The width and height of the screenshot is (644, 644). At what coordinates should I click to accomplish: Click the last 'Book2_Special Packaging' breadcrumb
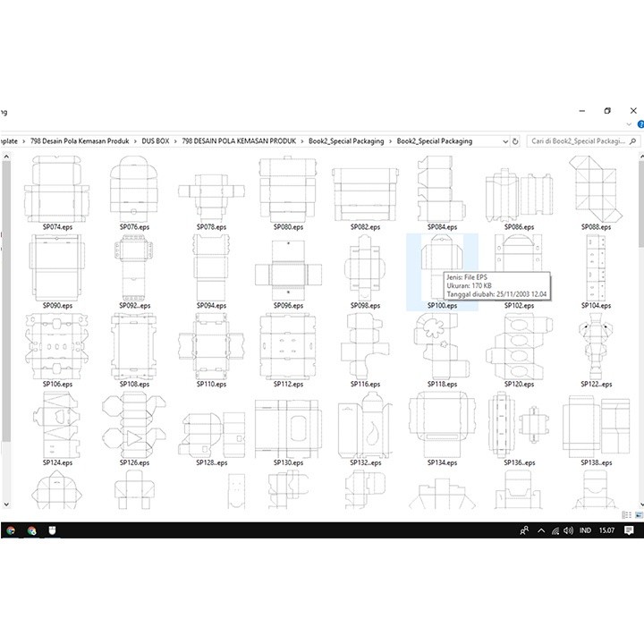pyautogui.click(x=435, y=141)
